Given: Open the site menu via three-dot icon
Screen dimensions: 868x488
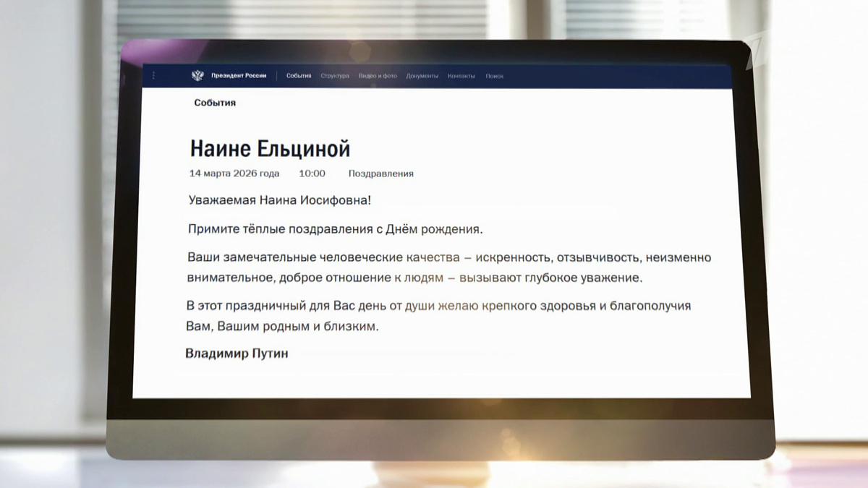Looking at the screenshot, I should [153, 74].
